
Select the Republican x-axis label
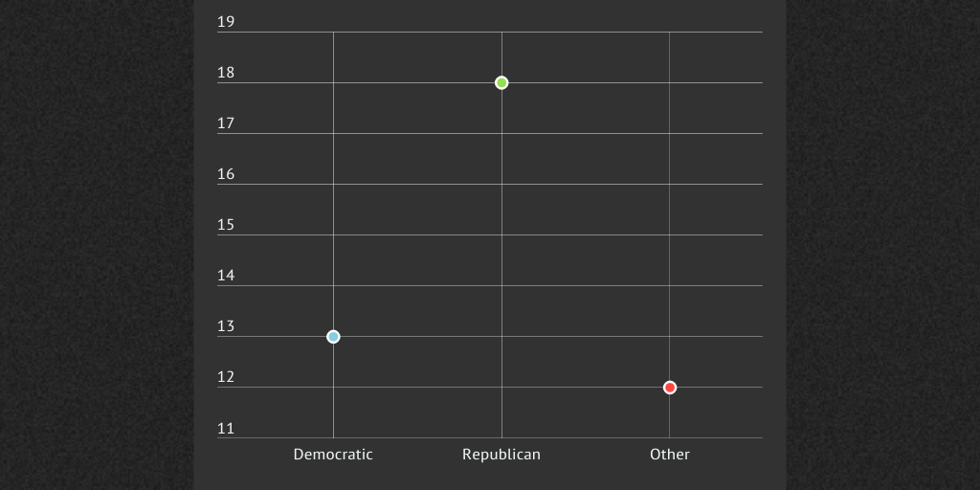[x=501, y=455]
